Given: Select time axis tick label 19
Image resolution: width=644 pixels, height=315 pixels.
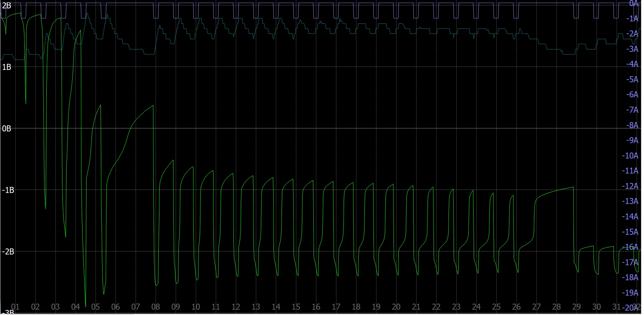Looking at the screenshot, I should coord(376,307).
